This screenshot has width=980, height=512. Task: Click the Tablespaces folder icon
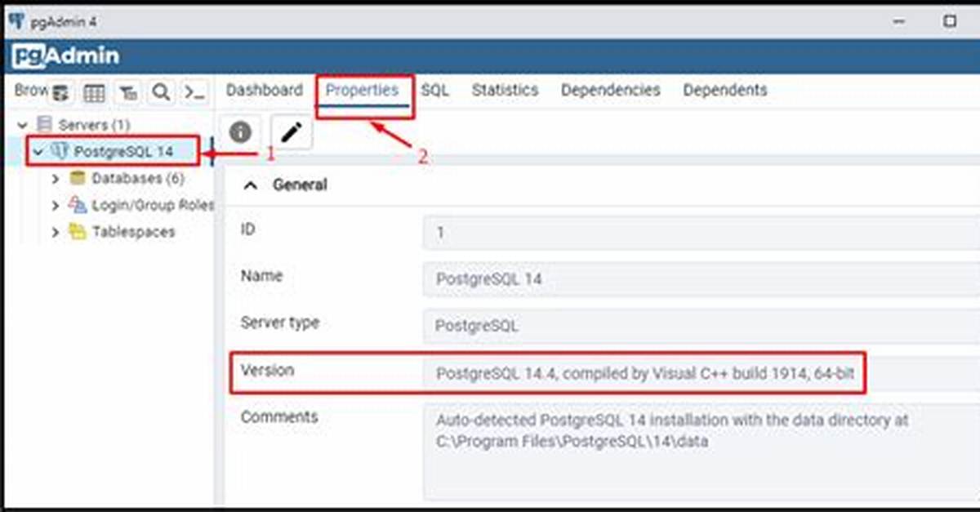click(x=78, y=232)
